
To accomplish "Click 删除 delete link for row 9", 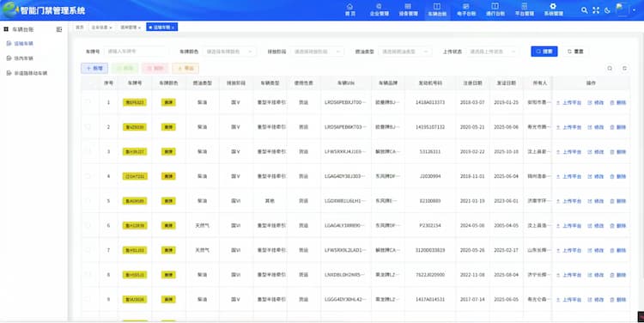I will point(618,300).
